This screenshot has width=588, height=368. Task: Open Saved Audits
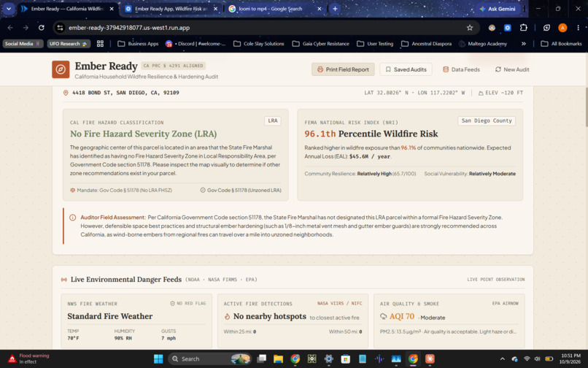(x=406, y=69)
